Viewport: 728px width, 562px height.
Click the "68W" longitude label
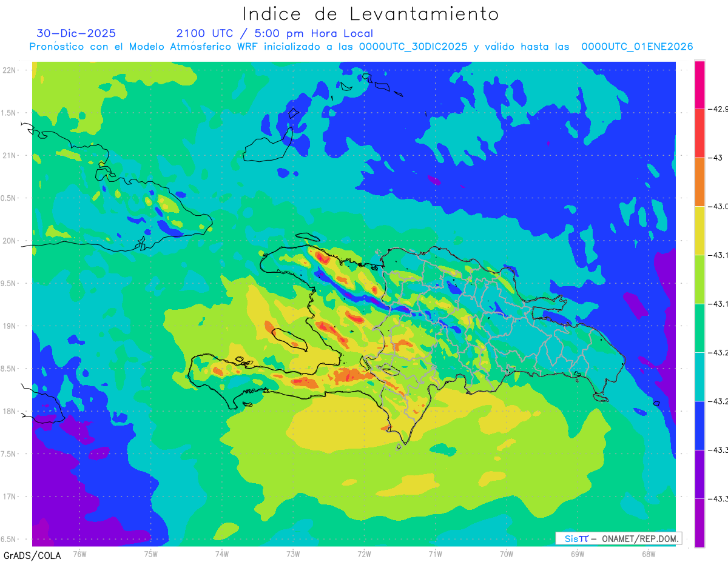649,554
